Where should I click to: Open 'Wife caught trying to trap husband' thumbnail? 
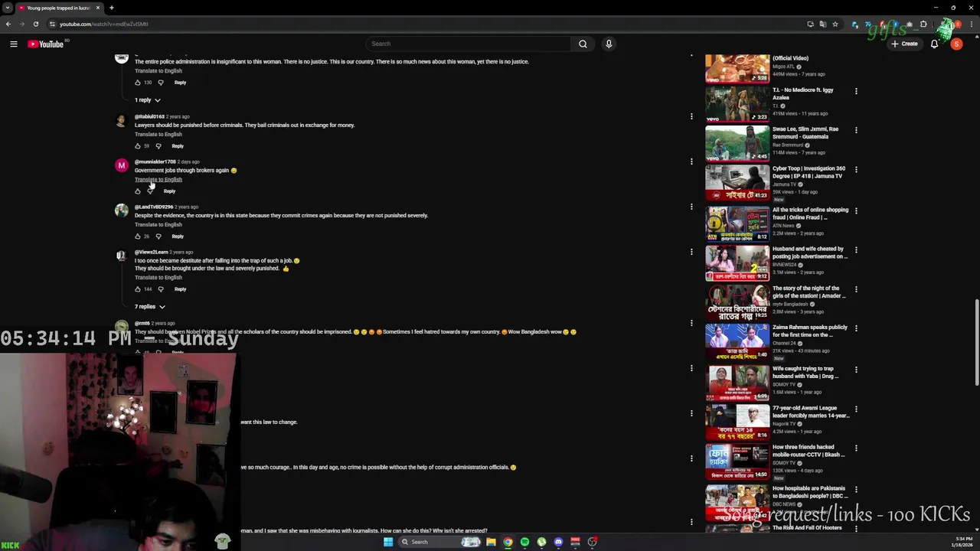point(737,383)
